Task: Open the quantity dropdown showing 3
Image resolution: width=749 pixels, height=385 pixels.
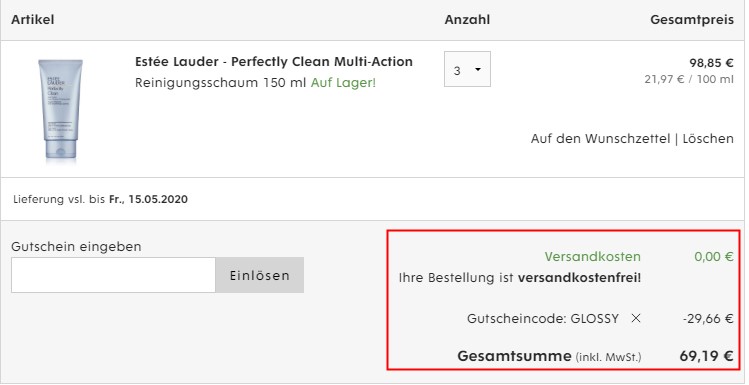Action: click(x=467, y=69)
